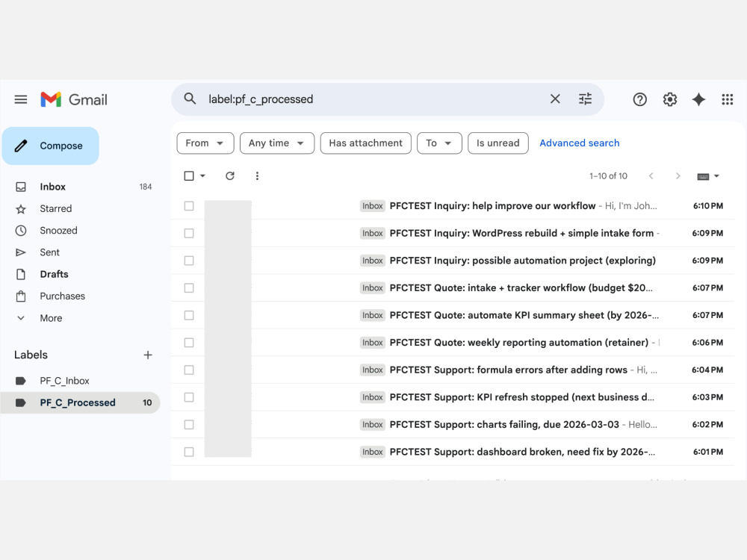Click the Compose button
This screenshot has height=560, width=747.
click(x=51, y=146)
